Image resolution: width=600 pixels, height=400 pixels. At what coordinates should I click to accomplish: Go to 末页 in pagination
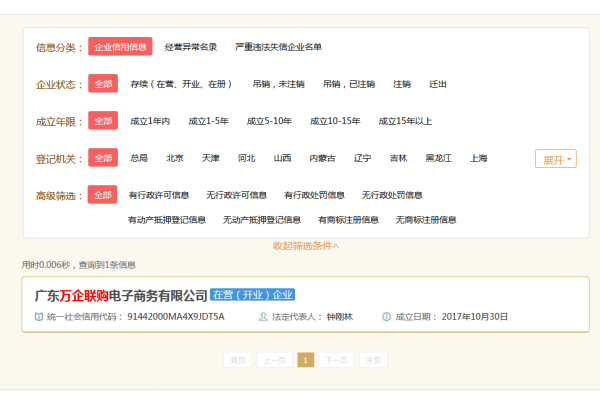pyautogui.click(x=373, y=360)
